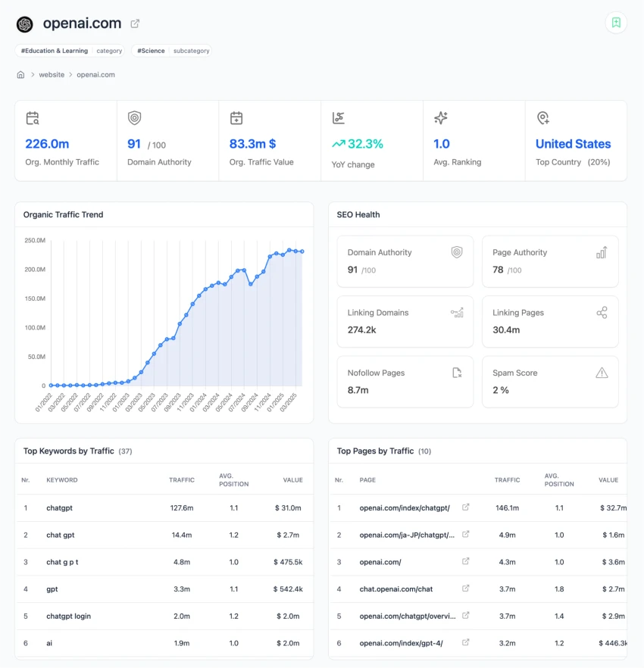Click the website breadcrumb link
644x668 pixels.
(52, 74)
